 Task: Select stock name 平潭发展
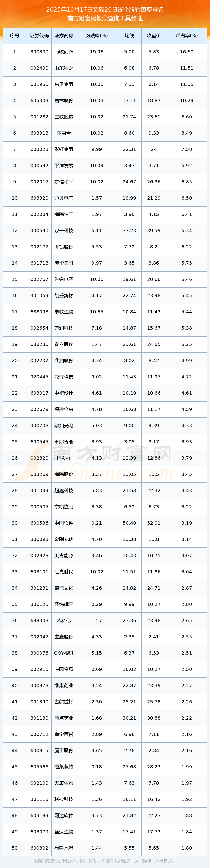tap(64, 165)
